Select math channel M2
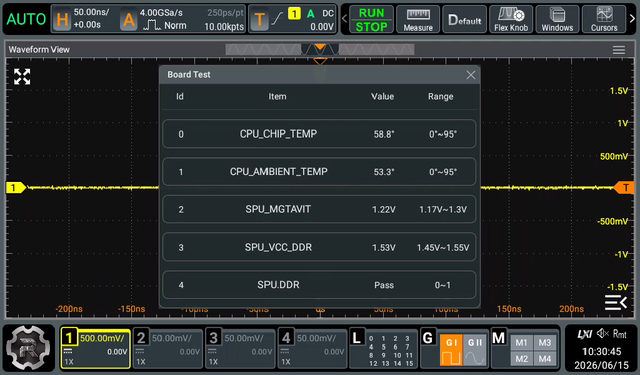This screenshot has width=640, height=375. pyautogui.click(x=521, y=359)
